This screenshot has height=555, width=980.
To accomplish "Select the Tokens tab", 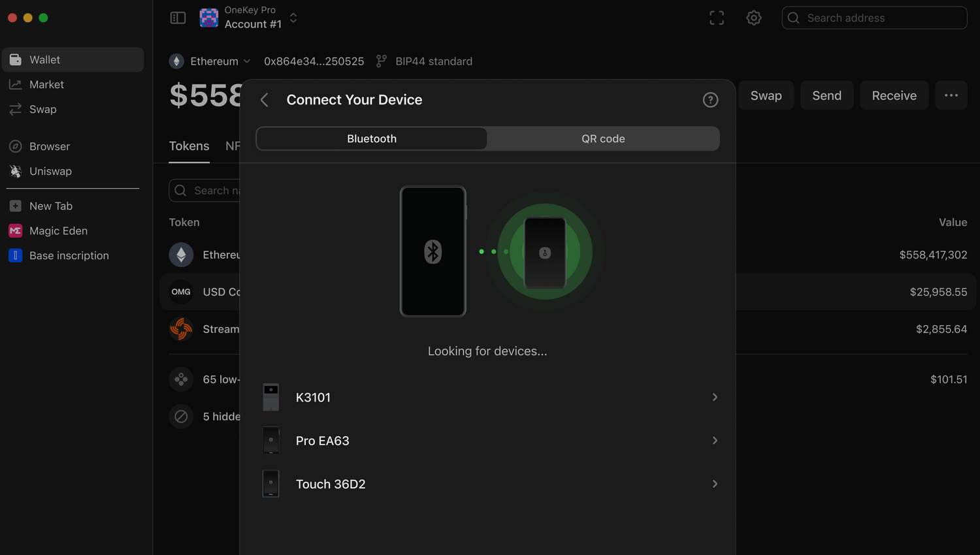I will [x=189, y=146].
